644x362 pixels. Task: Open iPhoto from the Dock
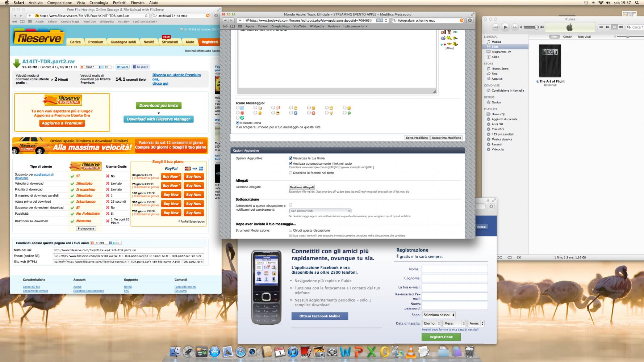[319, 351]
